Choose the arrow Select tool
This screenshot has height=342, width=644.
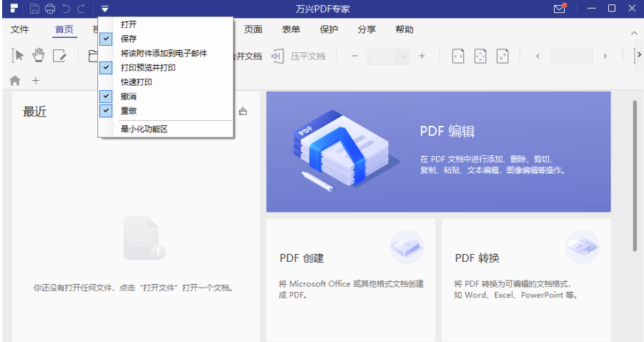pyautogui.click(x=19, y=56)
